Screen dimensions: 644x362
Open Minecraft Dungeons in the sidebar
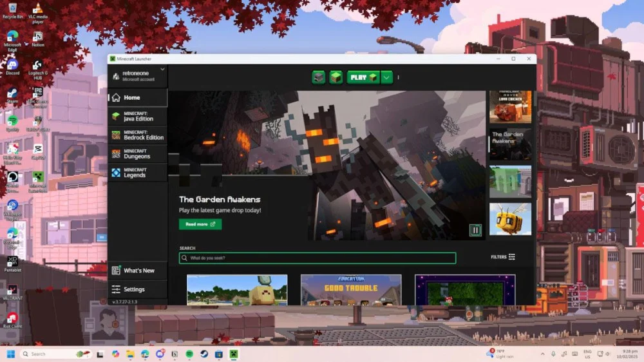pyautogui.click(x=138, y=154)
